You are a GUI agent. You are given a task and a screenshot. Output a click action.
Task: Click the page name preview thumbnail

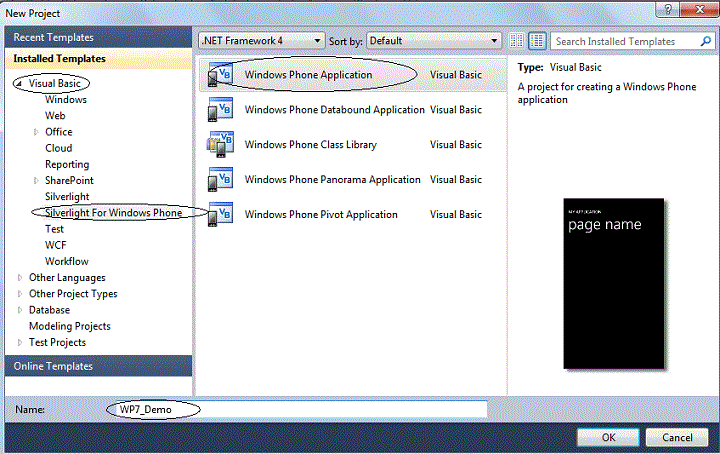[613, 283]
